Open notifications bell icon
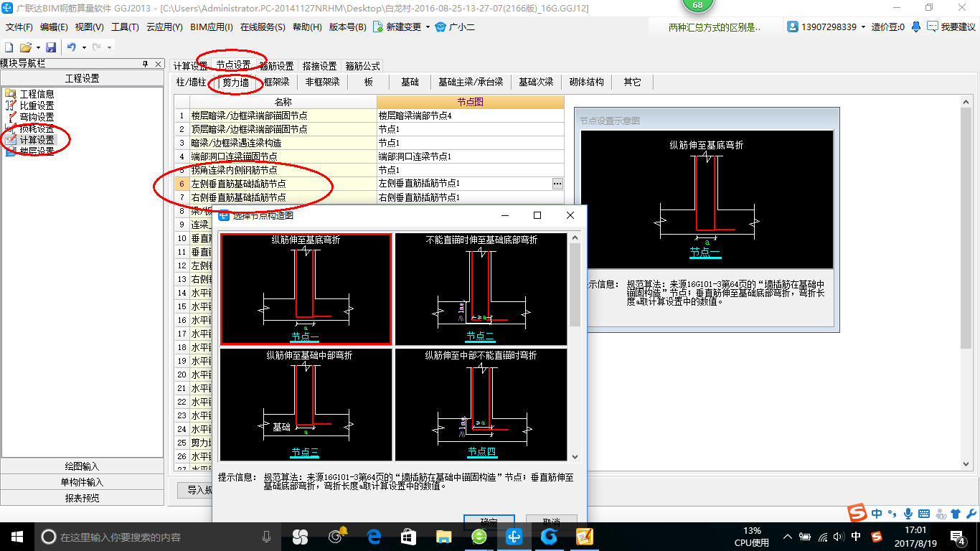Screen dimensions: 980x551 coord(916,27)
